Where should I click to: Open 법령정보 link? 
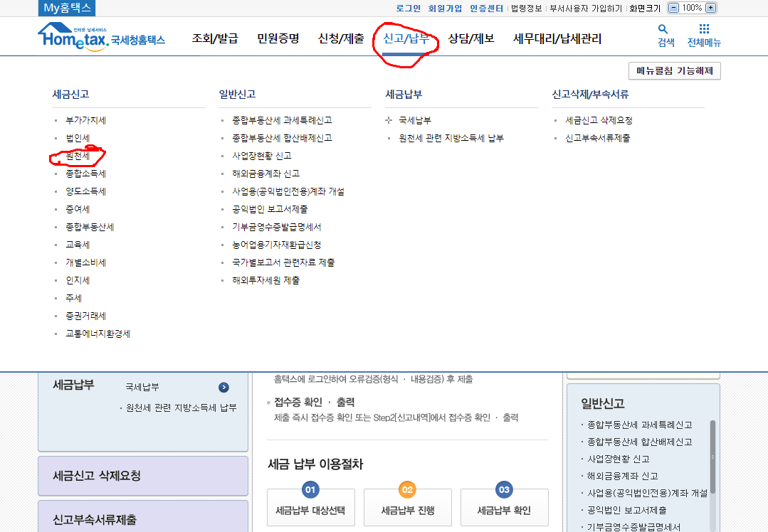tap(527, 9)
